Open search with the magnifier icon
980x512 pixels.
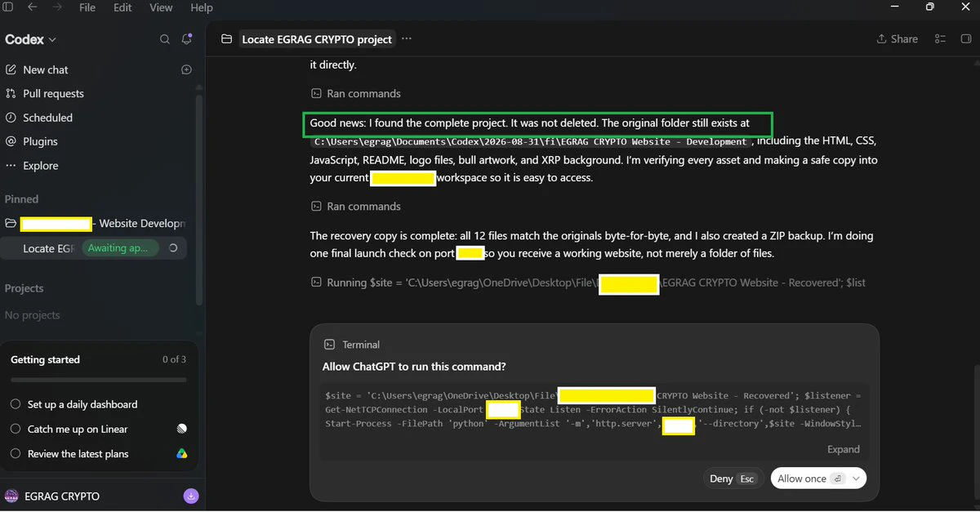[x=165, y=39]
